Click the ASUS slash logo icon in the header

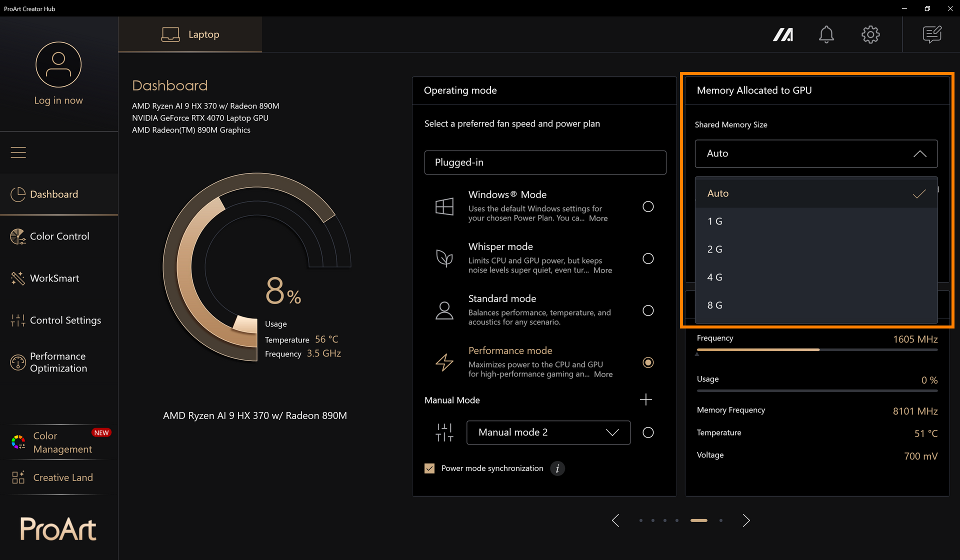pyautogui.click(x=783, y=34)
